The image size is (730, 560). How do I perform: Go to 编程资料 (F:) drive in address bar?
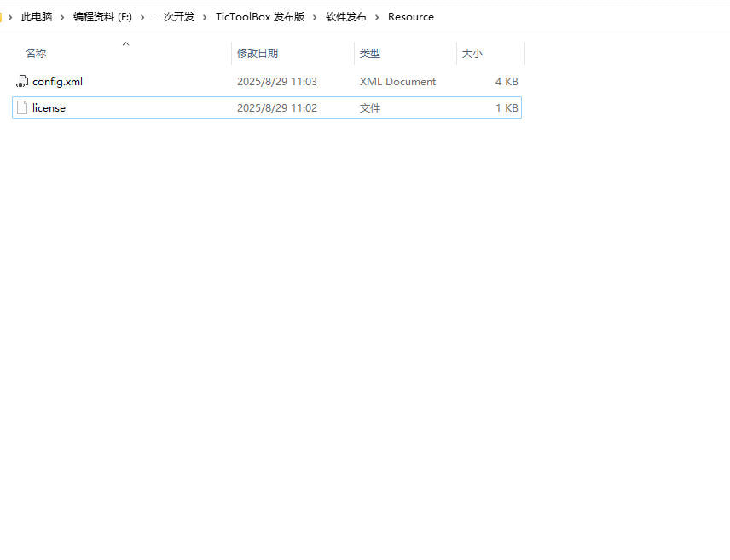(x=102, y=17)
